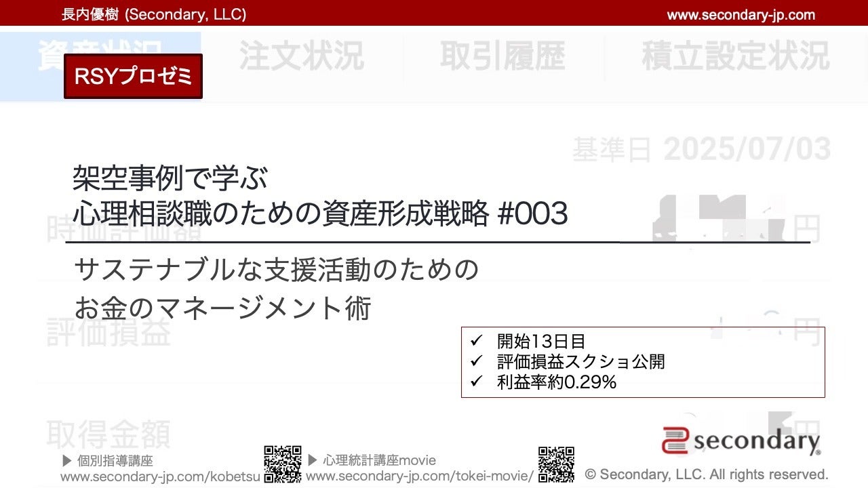The image size is (868, 488).
Task: Click the triangle arrow before 心理統計講座movie
Action: 313,461
